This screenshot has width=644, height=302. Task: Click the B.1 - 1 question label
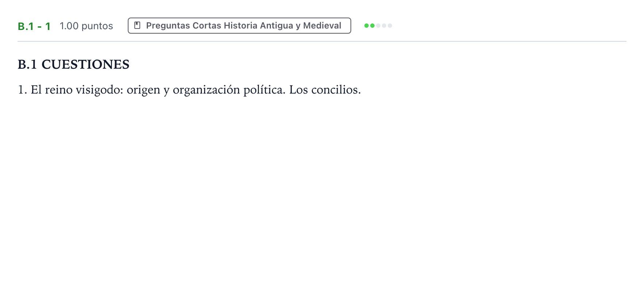click(x=34, y=26)
